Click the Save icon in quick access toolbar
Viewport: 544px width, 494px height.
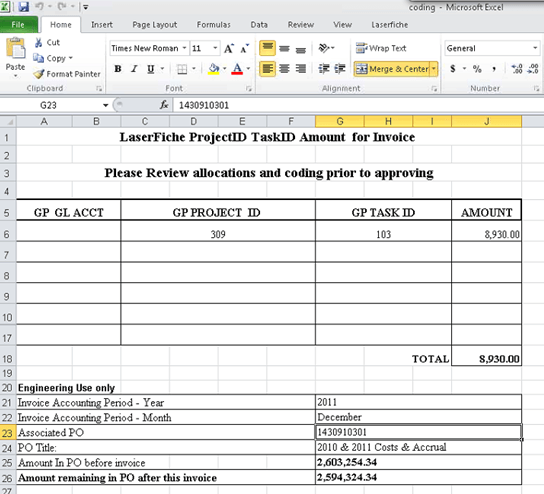tap(24, 6)
